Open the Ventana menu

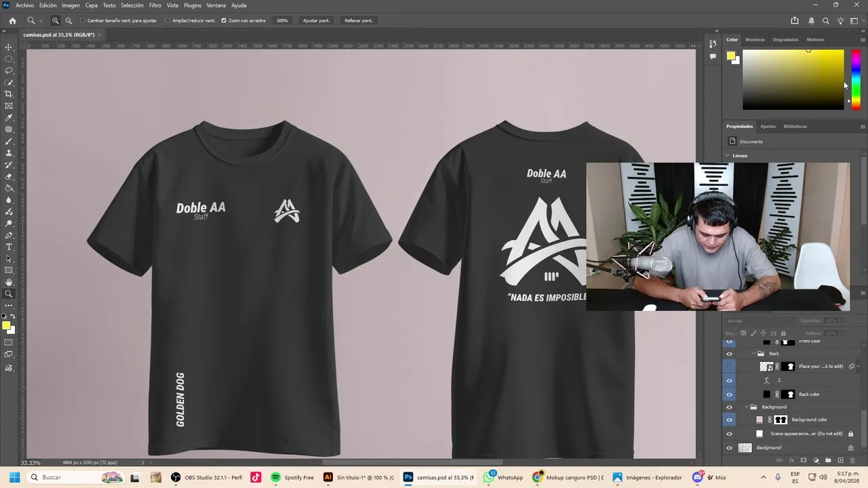pyautogui.click(x=216, y=5)
